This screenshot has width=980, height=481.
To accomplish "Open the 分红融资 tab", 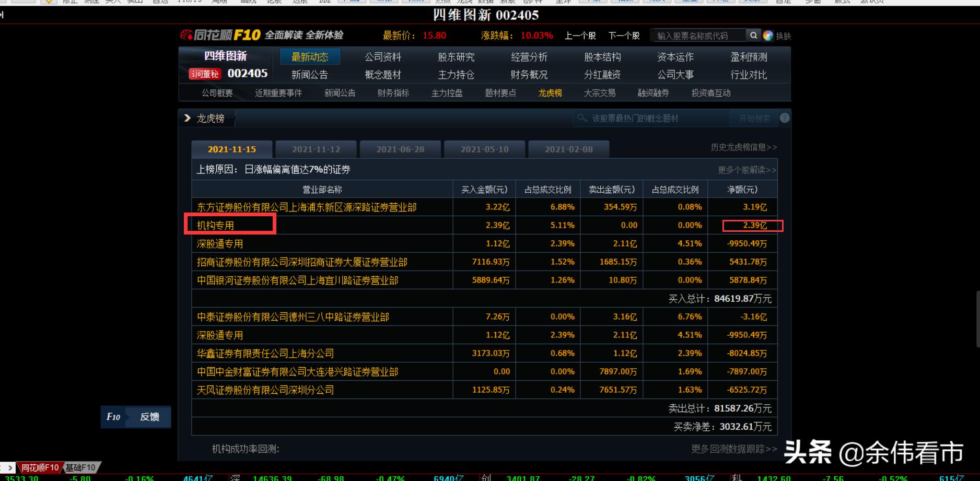I will pos(602,75).
